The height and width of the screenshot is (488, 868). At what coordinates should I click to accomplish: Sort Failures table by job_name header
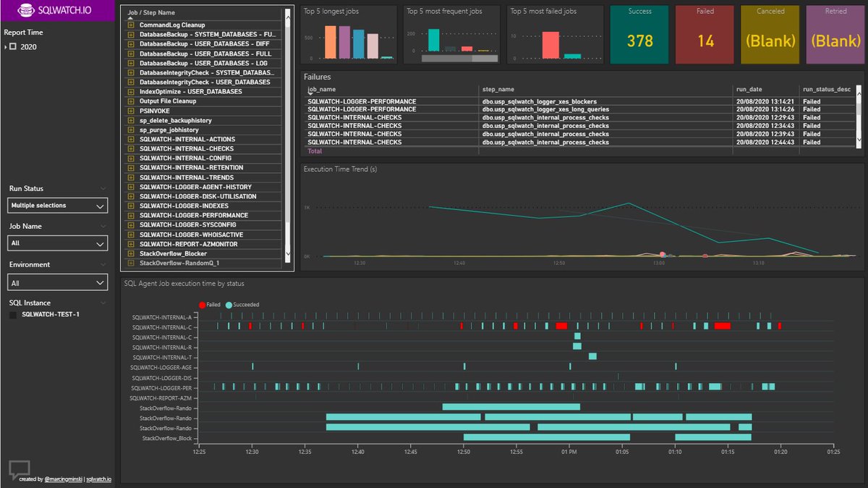click(x=323, y=89)
